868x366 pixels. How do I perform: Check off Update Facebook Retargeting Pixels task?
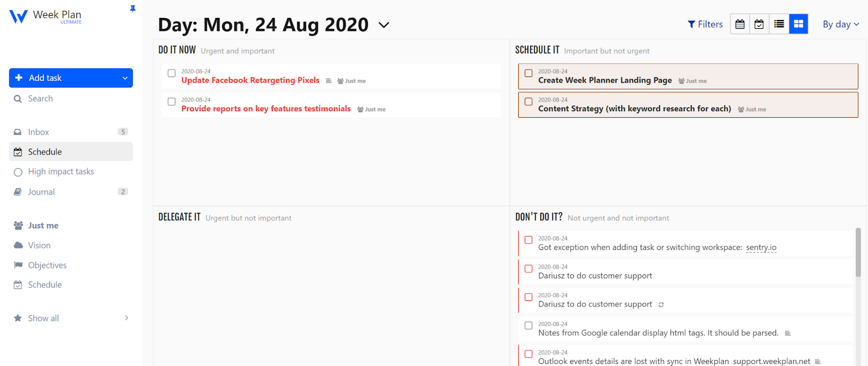[171, 73]
